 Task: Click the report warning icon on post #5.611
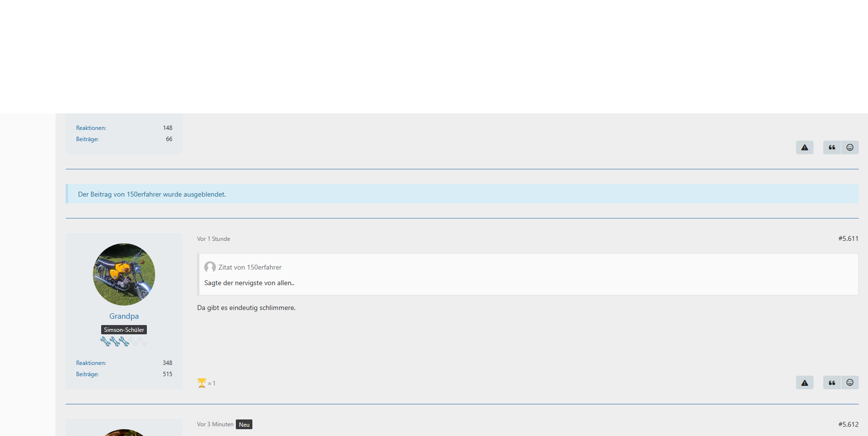point(804,383)
